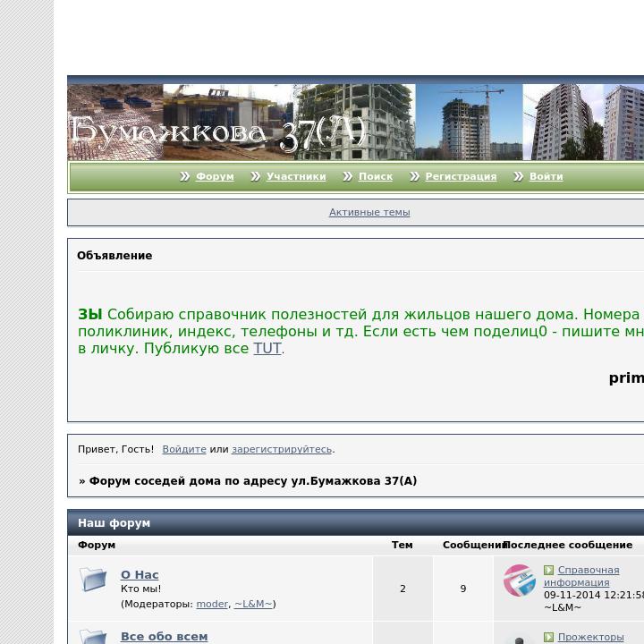
Task: Click the Кто мы! forum description
Action: tap(141, 589)
